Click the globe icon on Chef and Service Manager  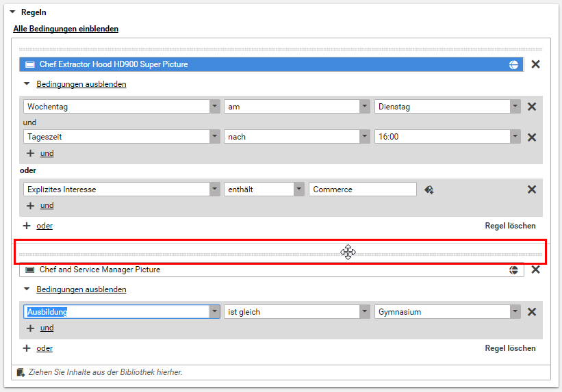[513, 270]
